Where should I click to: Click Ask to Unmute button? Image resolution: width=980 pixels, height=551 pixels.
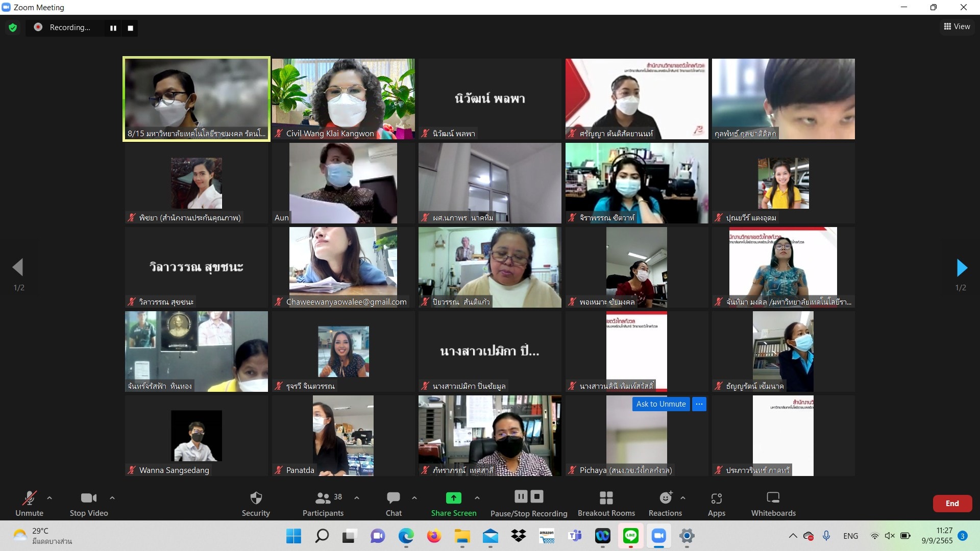661,404
